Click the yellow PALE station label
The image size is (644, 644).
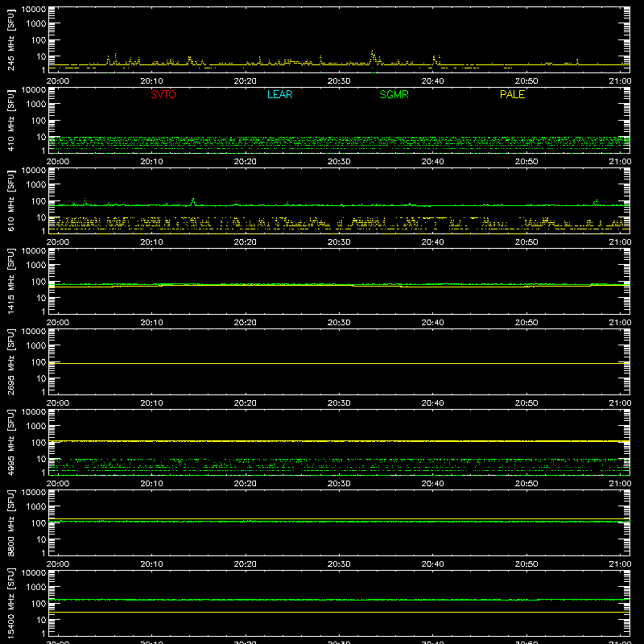[512, 94]
